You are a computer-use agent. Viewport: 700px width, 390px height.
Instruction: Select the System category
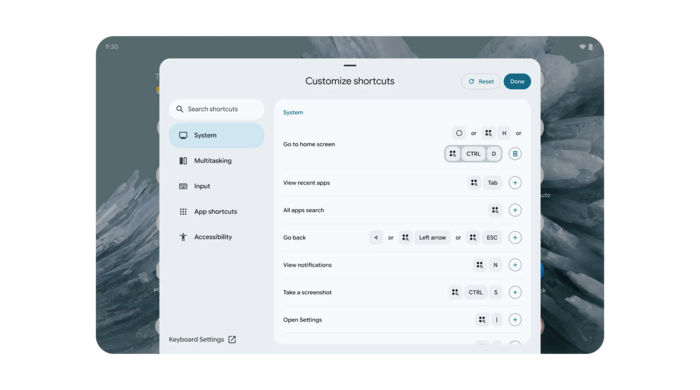(217, 135)
